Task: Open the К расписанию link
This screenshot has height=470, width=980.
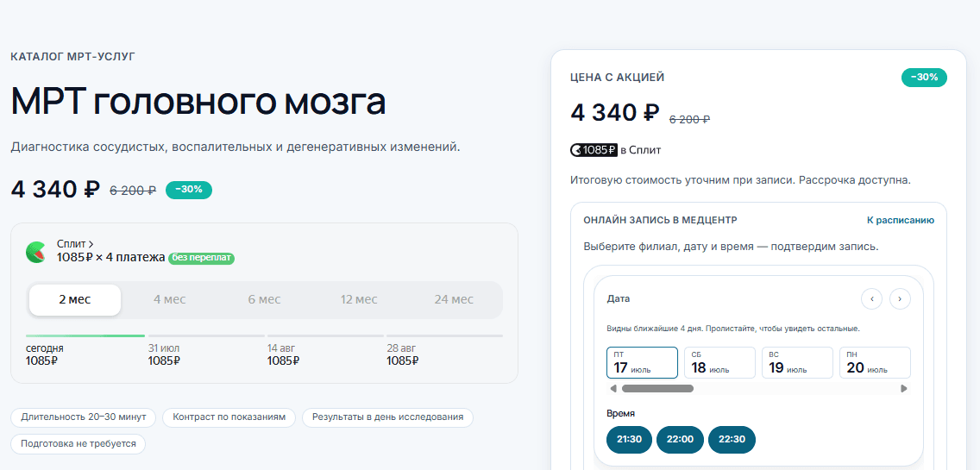Action: 901,220
